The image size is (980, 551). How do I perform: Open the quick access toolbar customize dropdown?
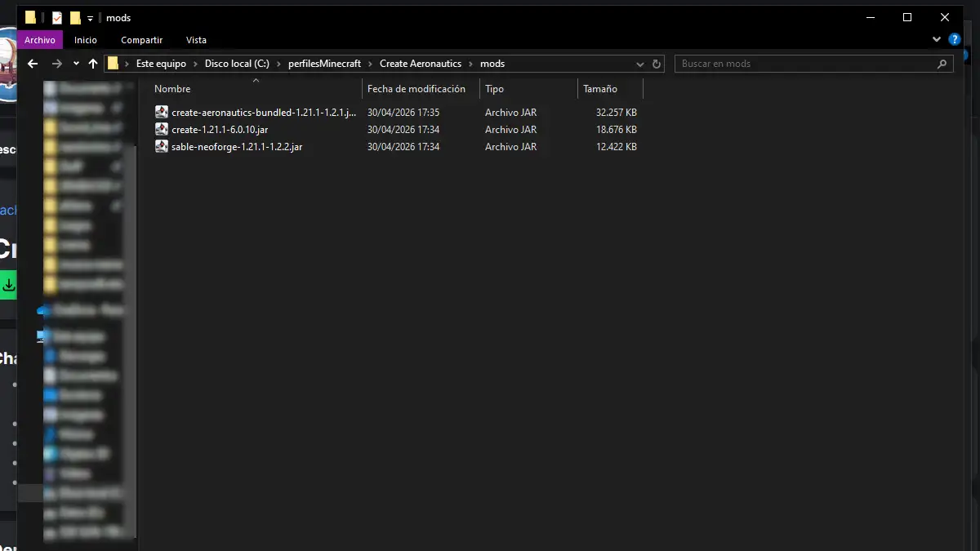[90, 18]
